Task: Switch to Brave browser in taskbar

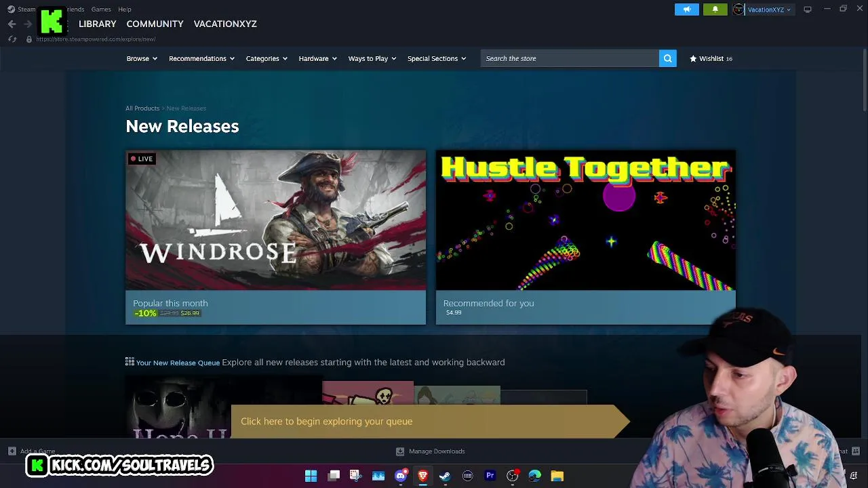Action: 422,476
